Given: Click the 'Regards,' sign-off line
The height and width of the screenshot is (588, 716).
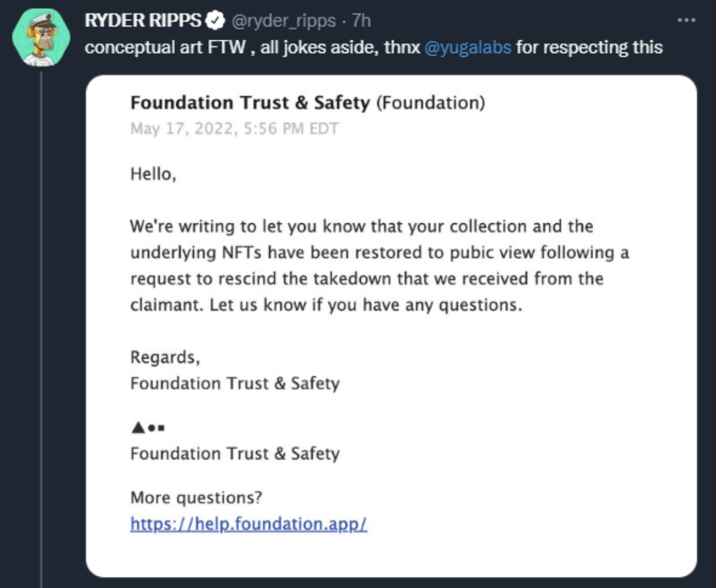Looking at the screenshot, I should click(165, 356).
